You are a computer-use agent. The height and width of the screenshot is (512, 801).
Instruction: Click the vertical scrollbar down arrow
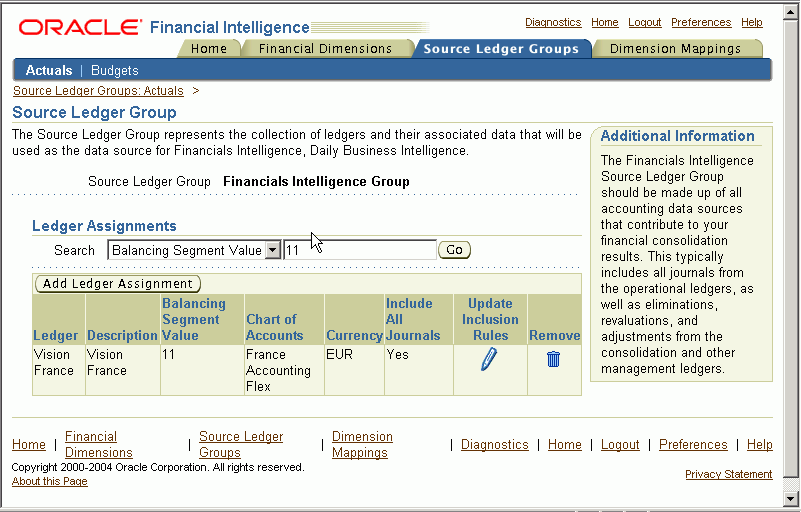[x=790, y=498]
